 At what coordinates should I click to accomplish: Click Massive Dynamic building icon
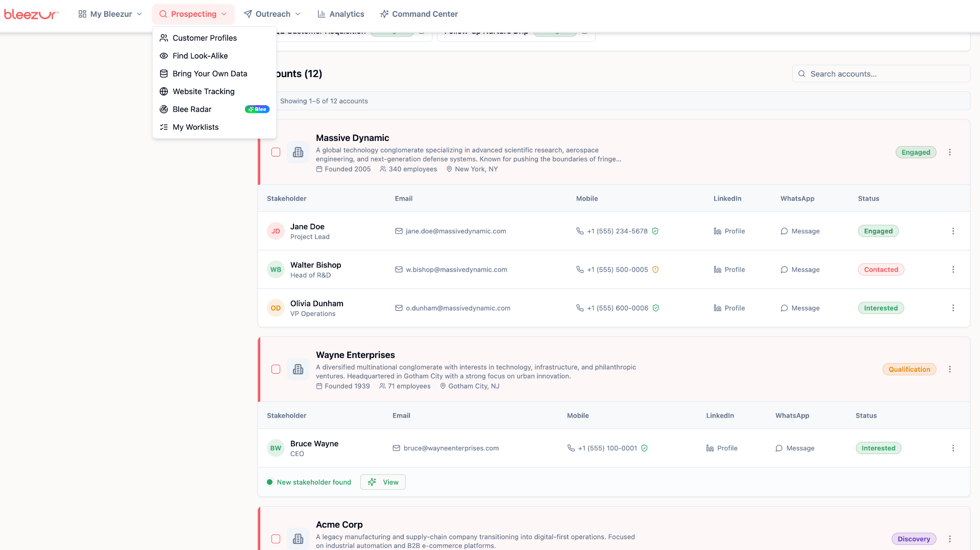point(298,152)
